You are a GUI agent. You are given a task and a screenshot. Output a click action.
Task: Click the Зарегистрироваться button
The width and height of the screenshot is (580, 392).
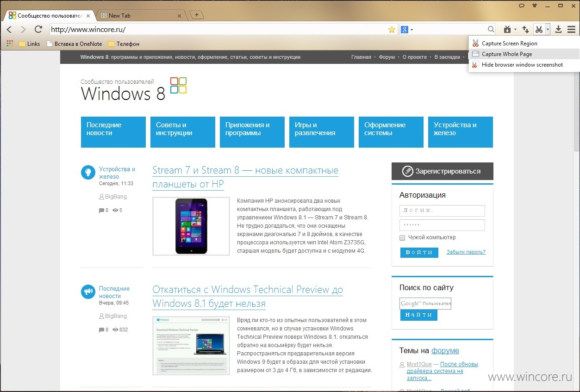[443, 171]
